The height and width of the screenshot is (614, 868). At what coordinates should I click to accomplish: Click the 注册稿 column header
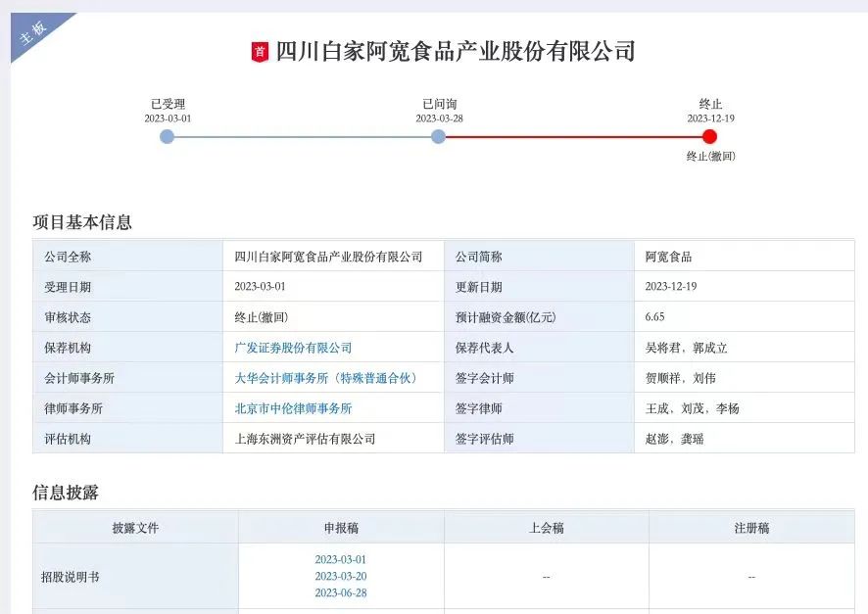pyautogui.click(x=751, y=528)
